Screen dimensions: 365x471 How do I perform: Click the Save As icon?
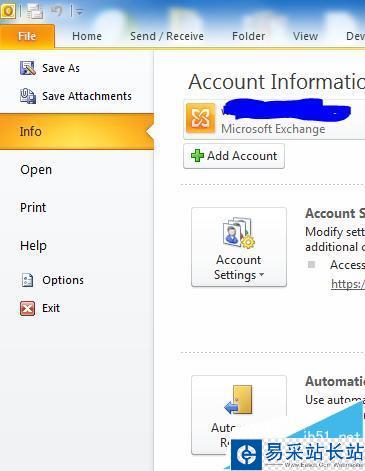(28, 68)
